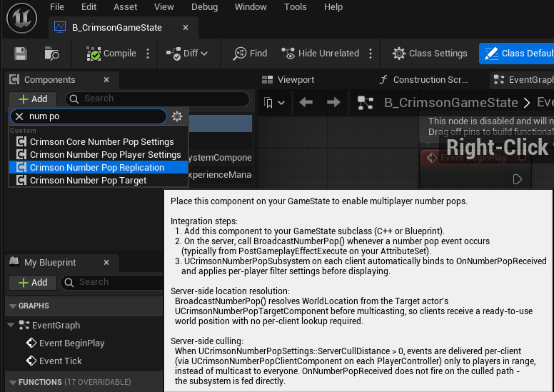Screen dimensions: 554x392
Task: Click Browse to asset in Content Browser icon
Action: [x=51, y=54]
